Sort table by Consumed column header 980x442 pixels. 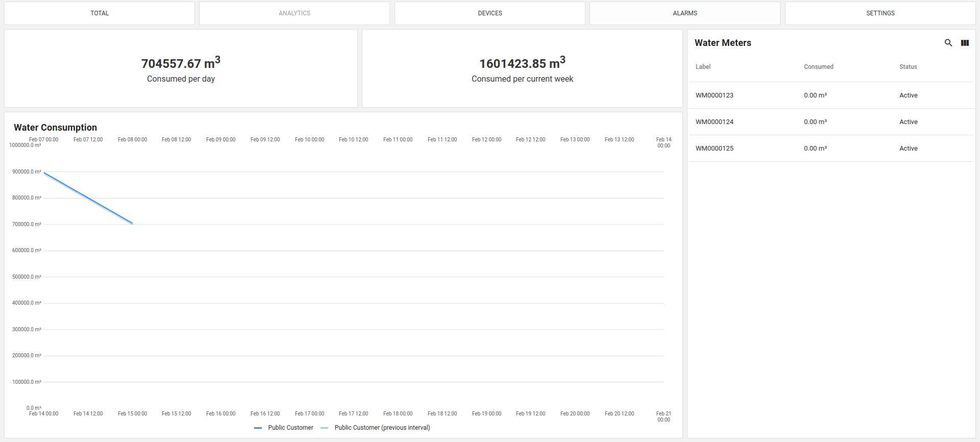818,67
